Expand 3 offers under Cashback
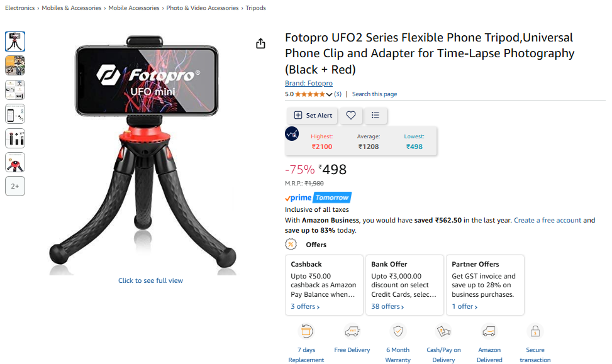 coord(305,307)
